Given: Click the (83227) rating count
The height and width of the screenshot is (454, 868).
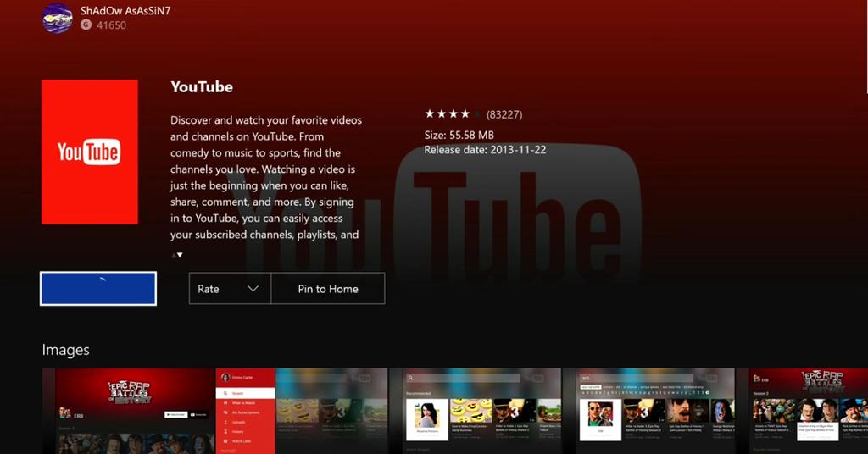Looking at the screenshot, I should click(x=504, y=114).
